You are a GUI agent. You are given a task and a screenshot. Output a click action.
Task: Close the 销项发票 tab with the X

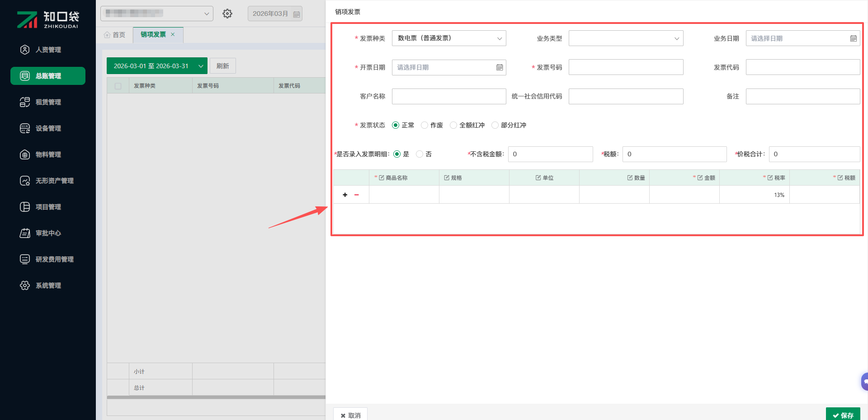(x=173, y=34)
